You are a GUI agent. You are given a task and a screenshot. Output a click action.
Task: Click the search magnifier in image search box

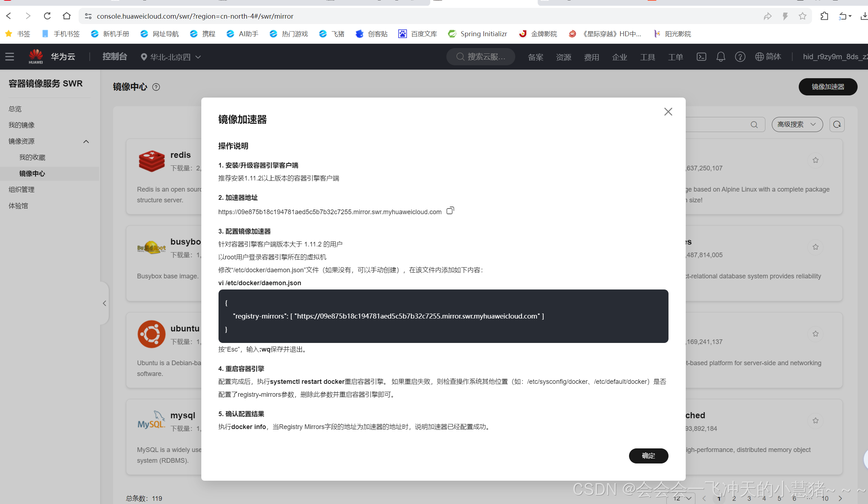coord(754,124)
